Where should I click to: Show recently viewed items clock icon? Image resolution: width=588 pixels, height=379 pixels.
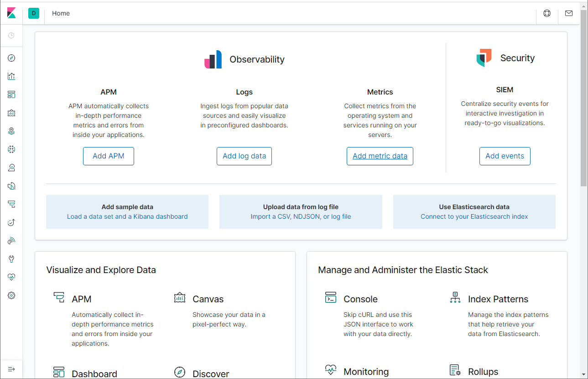[11, 35]
